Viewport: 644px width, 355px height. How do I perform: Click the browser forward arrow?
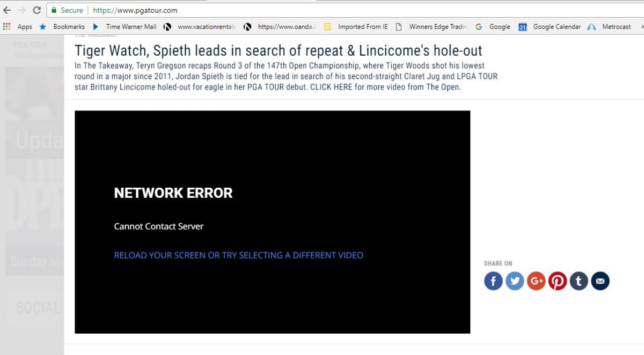(x=22, y=10)
